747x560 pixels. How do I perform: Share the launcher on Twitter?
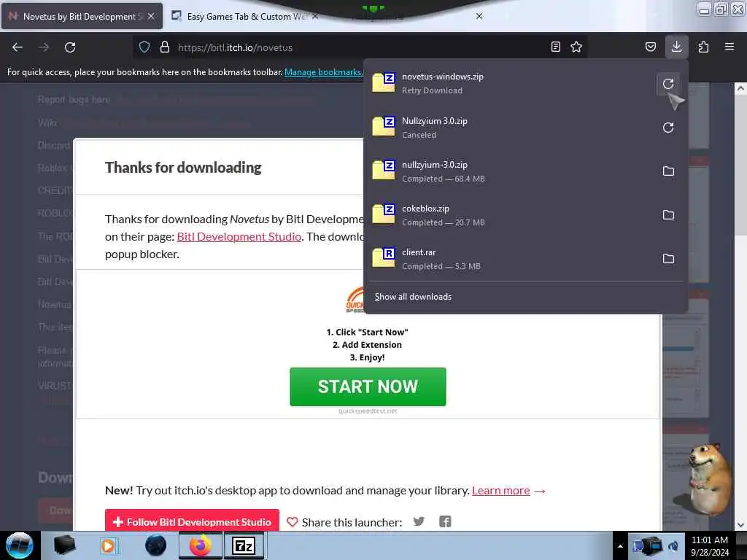coord(419,521)
